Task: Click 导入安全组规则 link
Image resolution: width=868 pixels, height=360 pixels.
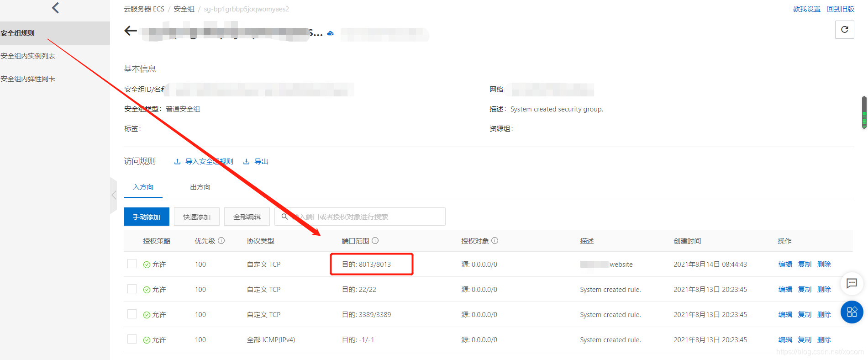Action: tap(204, 162)
